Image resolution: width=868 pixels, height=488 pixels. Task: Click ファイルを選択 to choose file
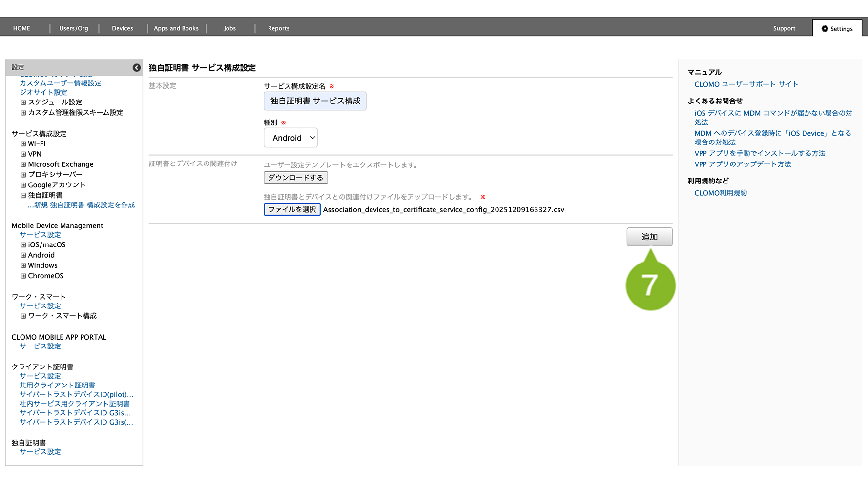(x=292, y=210)
